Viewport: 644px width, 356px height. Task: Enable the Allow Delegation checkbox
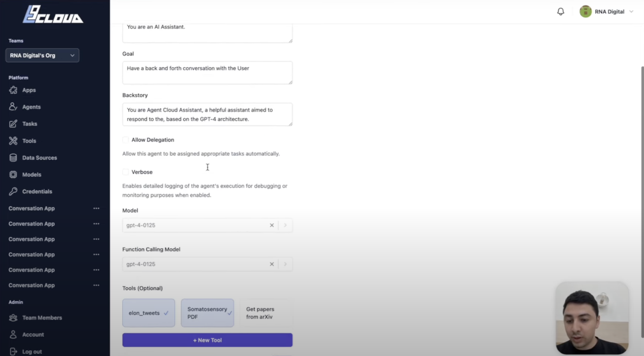pos(126,140)
